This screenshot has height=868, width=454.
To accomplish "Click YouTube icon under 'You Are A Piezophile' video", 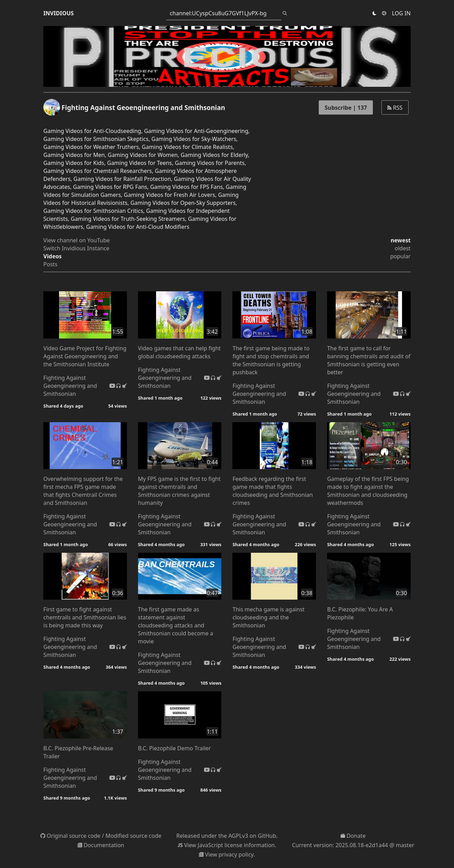I will tap(396, 639).
